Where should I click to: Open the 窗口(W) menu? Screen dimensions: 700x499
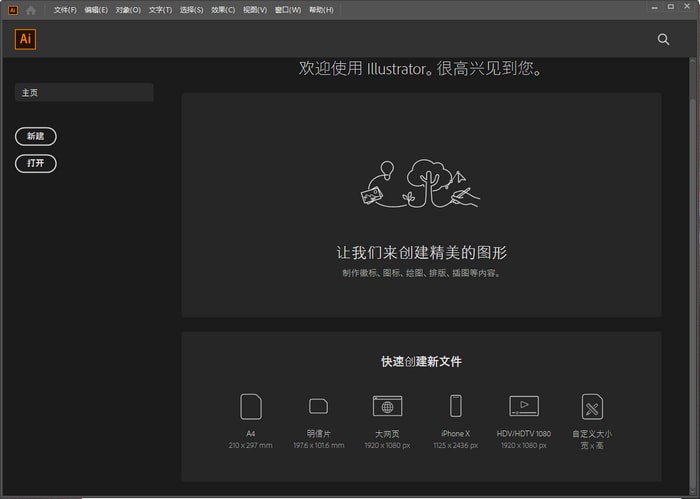point(288,10)
